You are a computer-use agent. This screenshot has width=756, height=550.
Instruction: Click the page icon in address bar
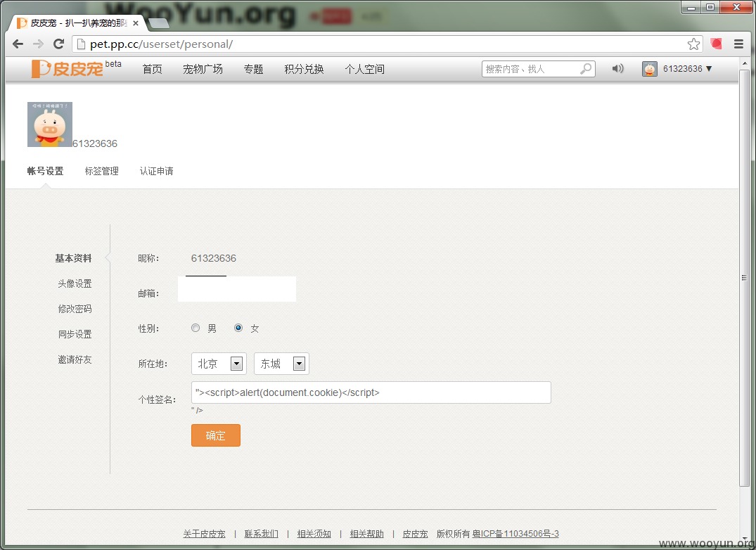tap(81, 44)
